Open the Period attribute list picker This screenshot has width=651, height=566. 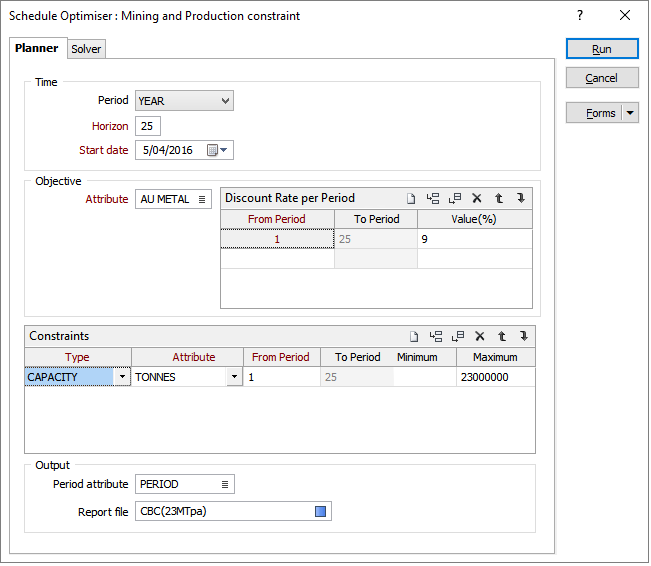(225, 485)
